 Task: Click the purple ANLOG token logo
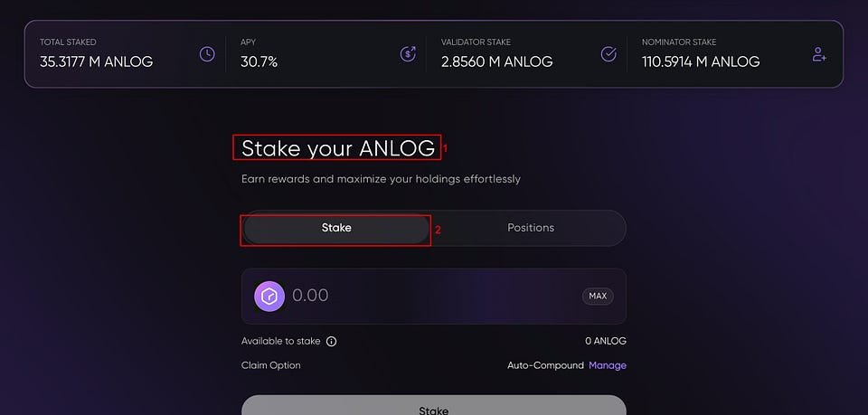(x=269, y=296)
